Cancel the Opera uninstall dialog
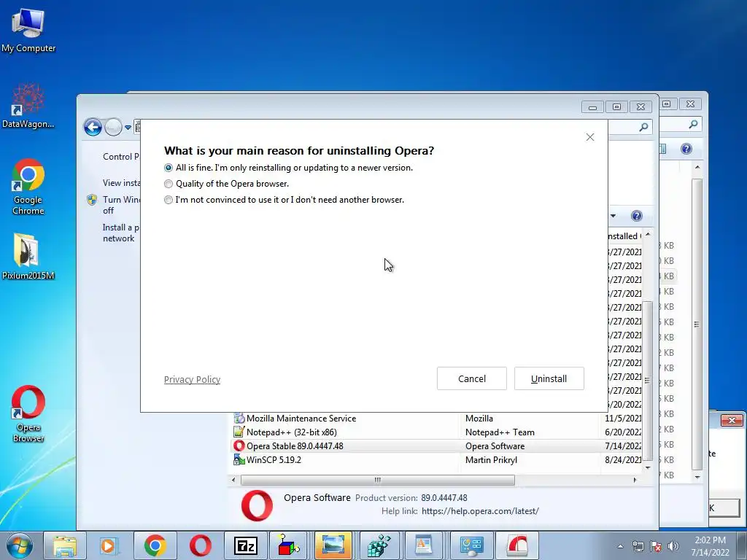Viewport: 747px width, 560px height. click(x=472, y=378)
